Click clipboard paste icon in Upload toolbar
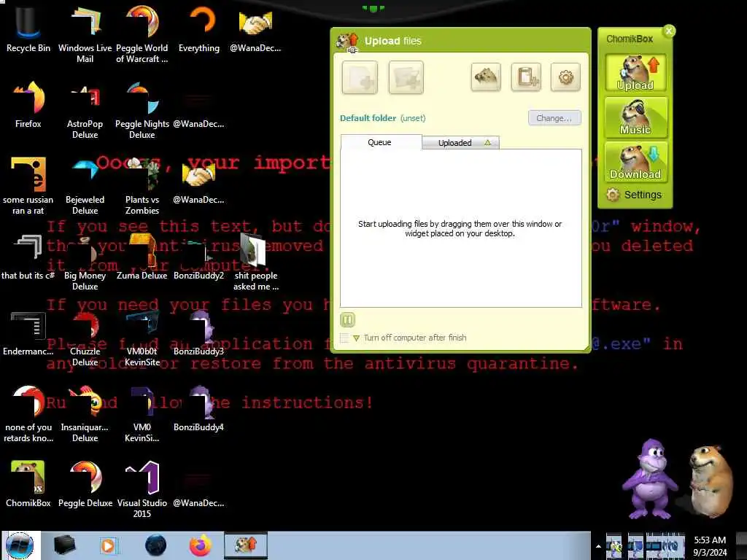This screenshot has width=747, height=560. [526, 77]
